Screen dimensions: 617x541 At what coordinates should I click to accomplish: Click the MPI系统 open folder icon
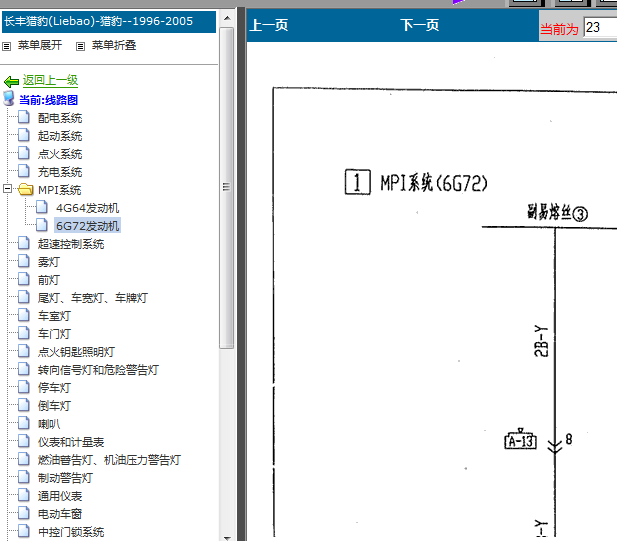(x=26, y=189)
